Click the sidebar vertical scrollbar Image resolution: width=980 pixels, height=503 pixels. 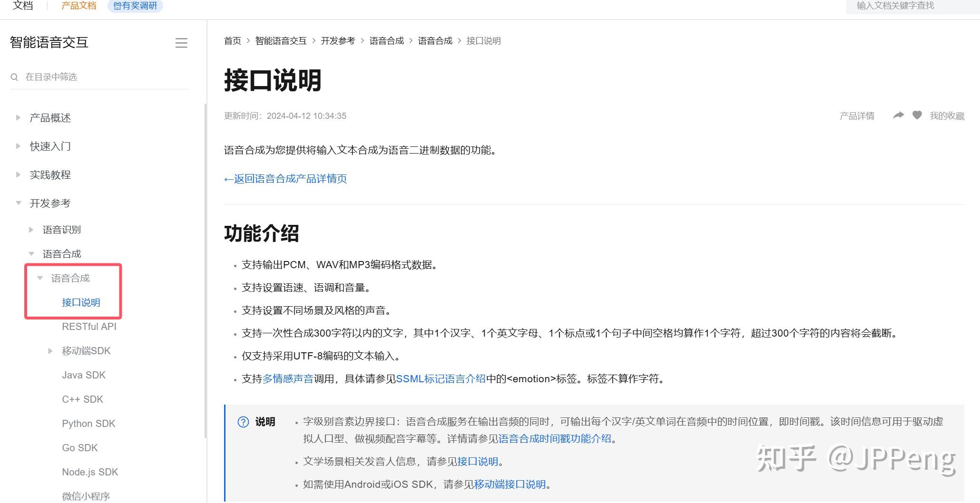coord(206,270)
